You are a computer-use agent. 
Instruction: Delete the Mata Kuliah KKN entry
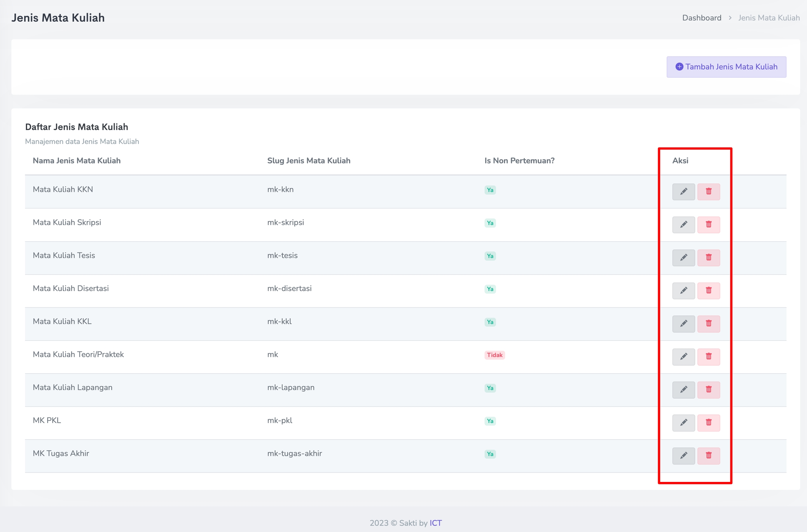pos(708,192)
